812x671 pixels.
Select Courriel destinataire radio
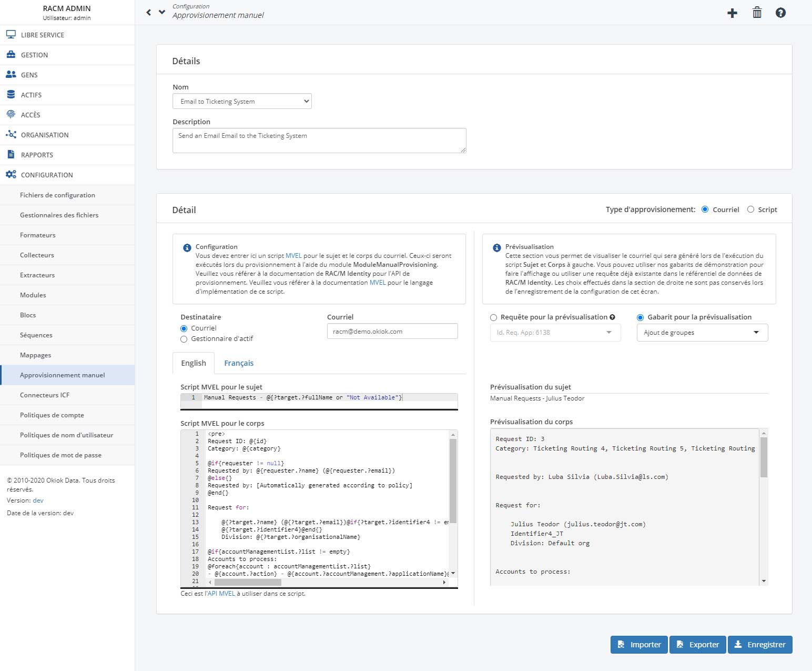click(184, 328)
